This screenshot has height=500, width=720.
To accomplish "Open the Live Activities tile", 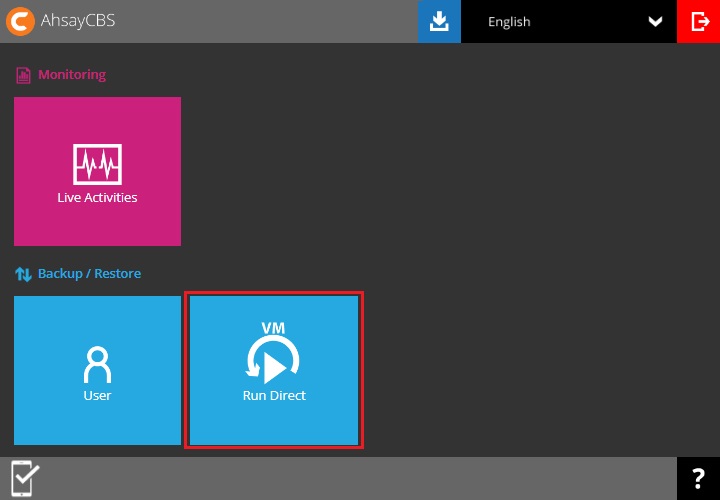I will tap(97, 171).
